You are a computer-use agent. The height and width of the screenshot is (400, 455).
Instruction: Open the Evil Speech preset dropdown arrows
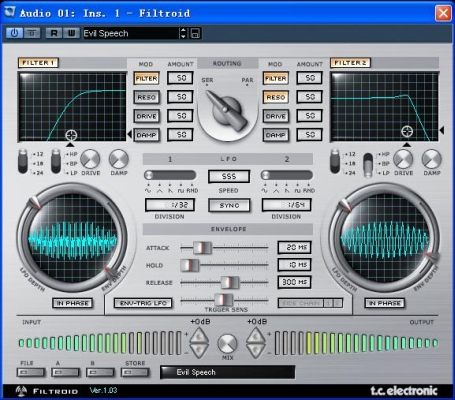point(183,33)
